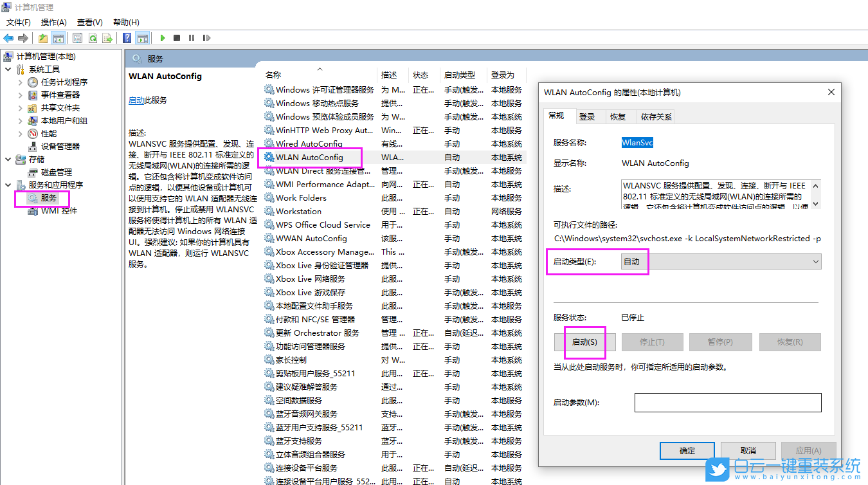This screenshot has height=485, width=868.
Task: Open the 查看(V) menu
Action: (89, 22)
